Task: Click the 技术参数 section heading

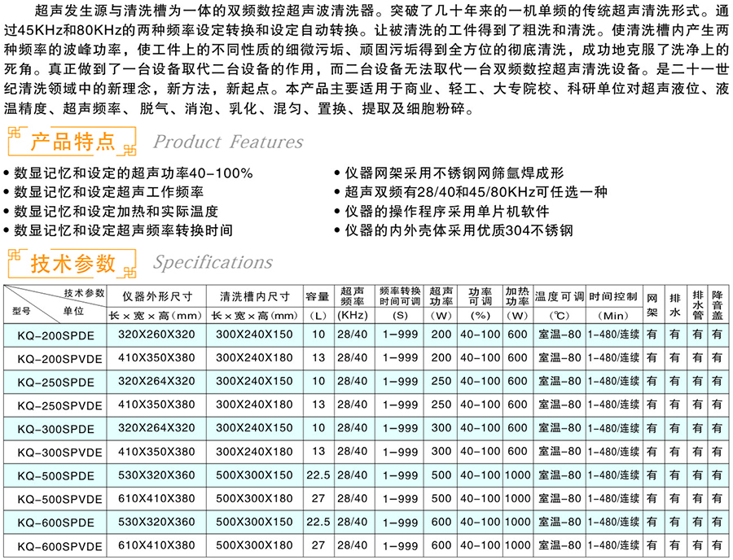Action: point(72,264)
